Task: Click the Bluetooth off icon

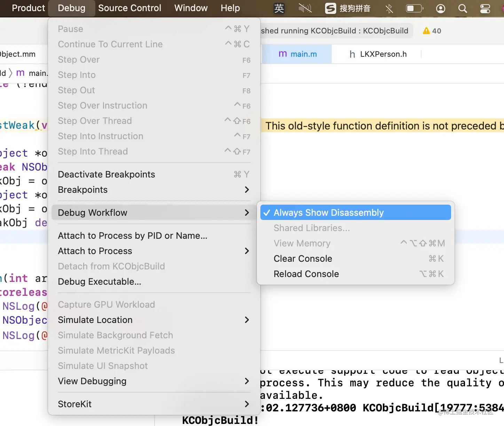Action: pyautogui.click(x=389, y=8)
